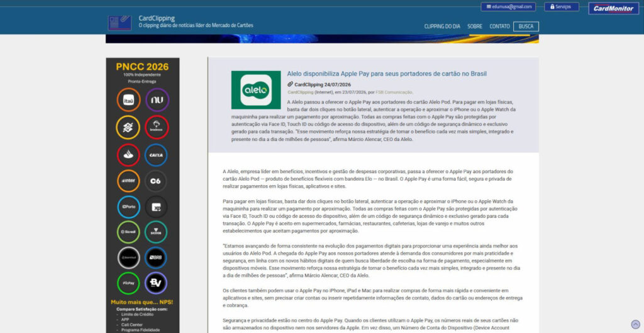Click the Bradesco logo in PNCC banner
Viewport: 644px width, 333px height.
157,127
